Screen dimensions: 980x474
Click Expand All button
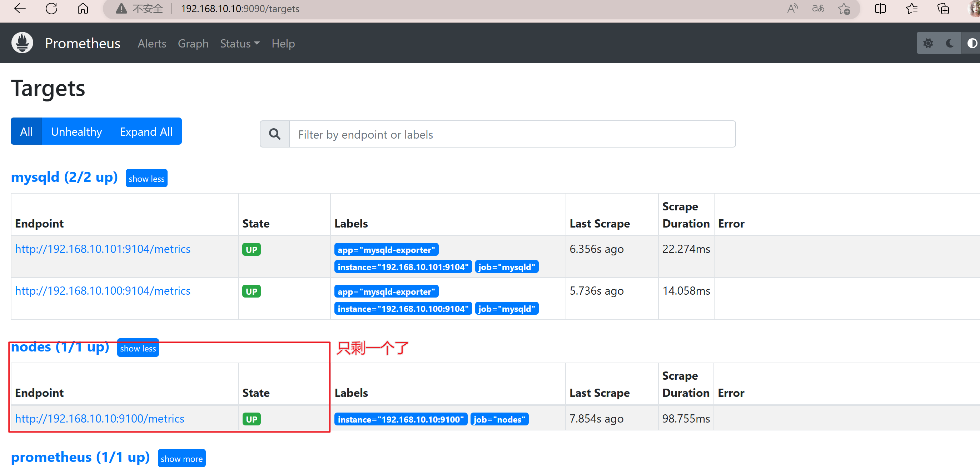[146, 131]
